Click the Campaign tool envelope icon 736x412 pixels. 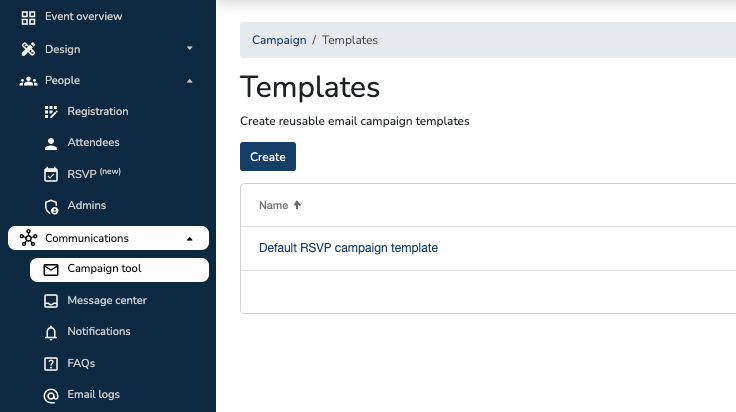pos(51,270)
